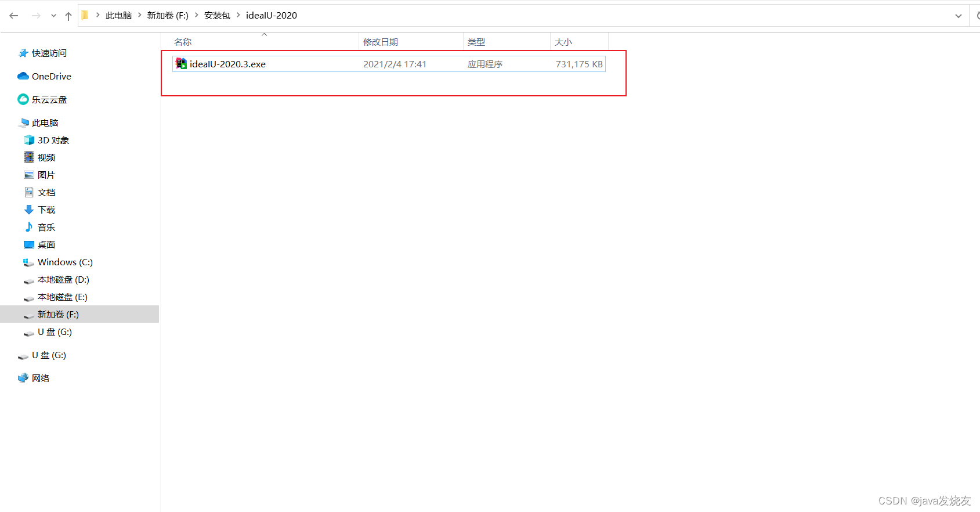The width and height of the screenshot is (980, 512).
Task: Click the 文档 document icon
Action: 29,192
